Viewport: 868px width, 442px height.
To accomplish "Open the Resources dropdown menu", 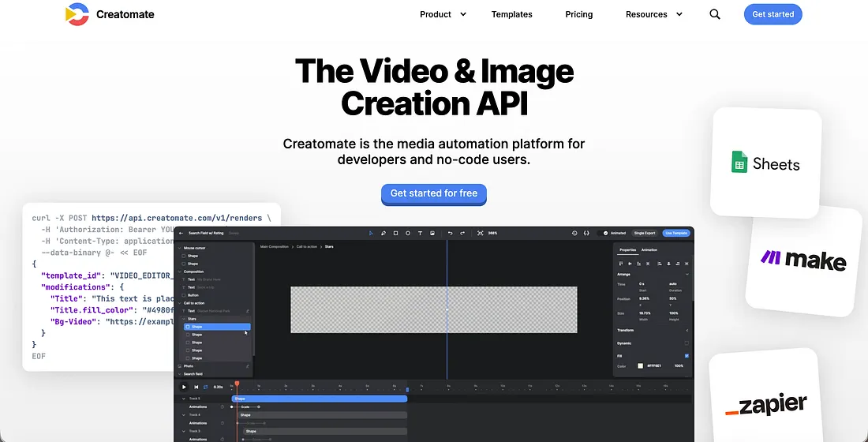I will [654, 14].
